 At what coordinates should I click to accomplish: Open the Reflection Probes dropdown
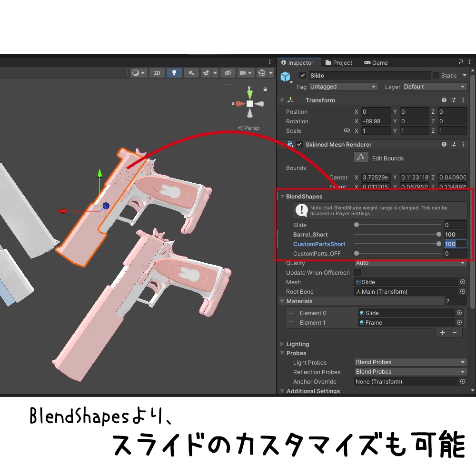(410, 372)
